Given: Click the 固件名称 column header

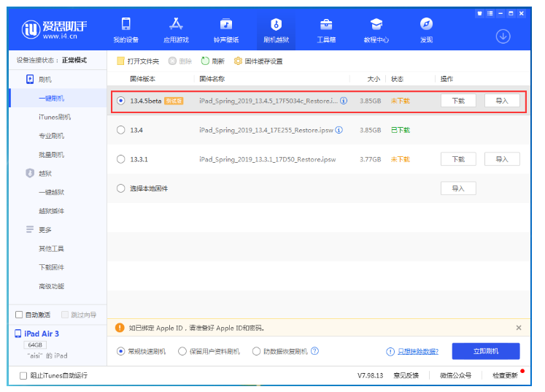Looking at the screenshot, I should click(x=212, y=79).
